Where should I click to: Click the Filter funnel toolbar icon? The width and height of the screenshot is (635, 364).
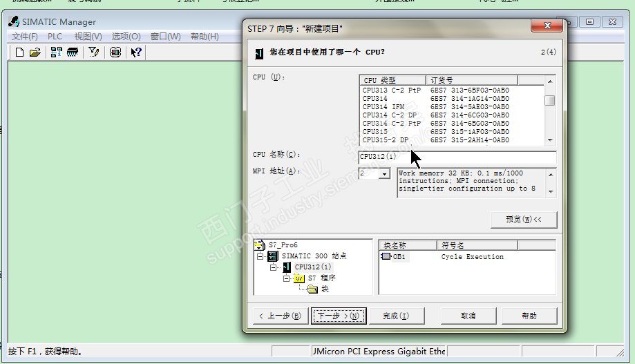(x=93, y=52)
